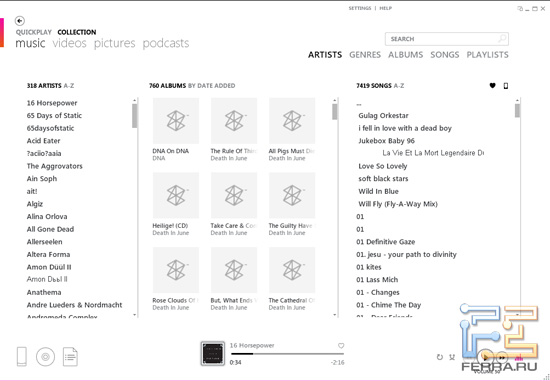Toggle shuffle playback

[452, 357]
